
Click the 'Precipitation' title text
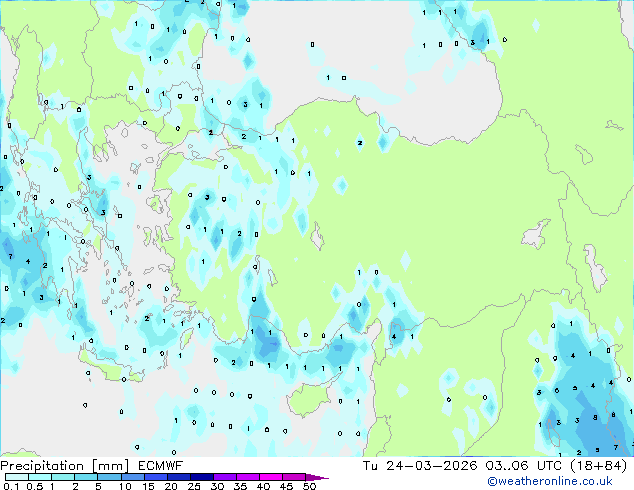tap(42, 466)
